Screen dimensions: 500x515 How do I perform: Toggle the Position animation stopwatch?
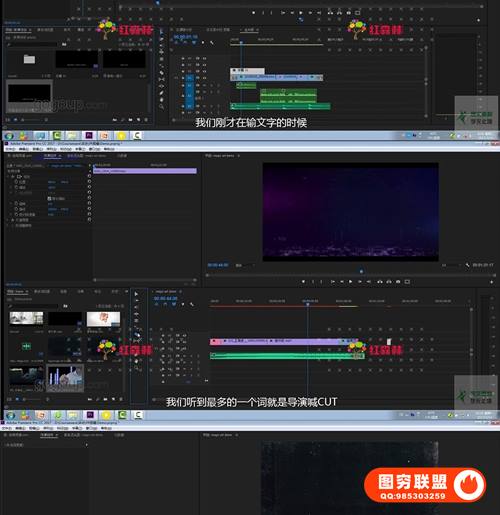click(16, 182)
